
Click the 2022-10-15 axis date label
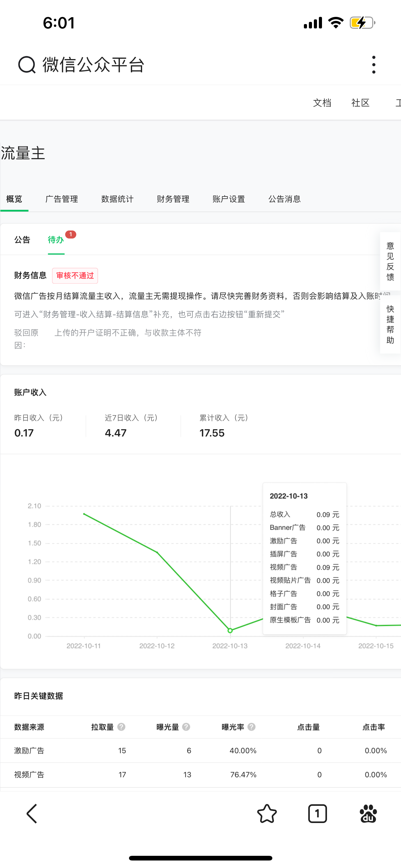pyautogui.click(x=376, y=646)
